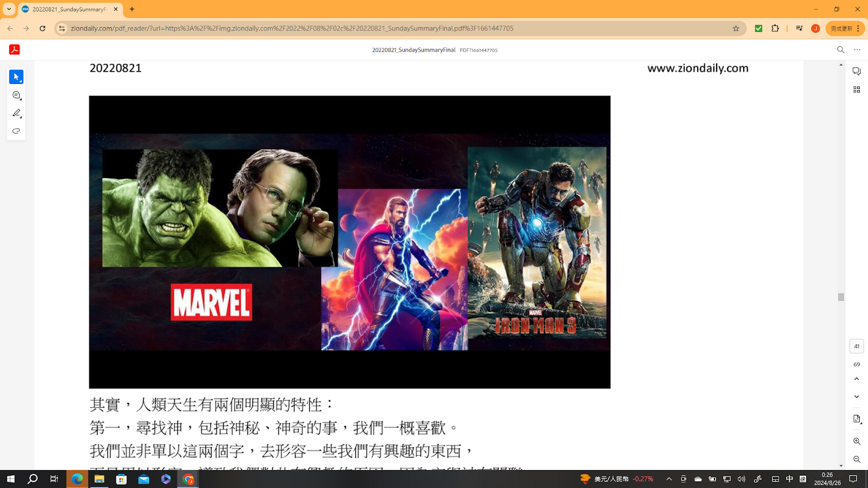This screenshot has width=868, height=488.
Task: Search inside the PDF document
Action: click(x=840, y=49)
